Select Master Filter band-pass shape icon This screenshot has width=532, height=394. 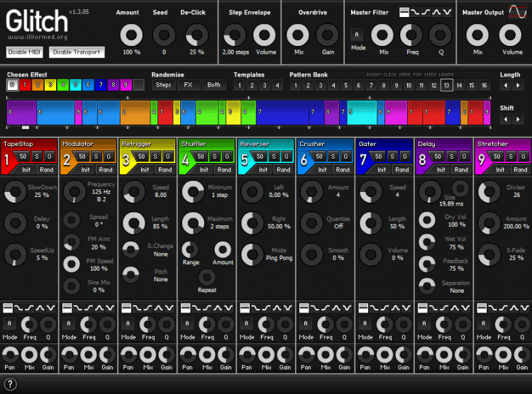coord(437,13)
